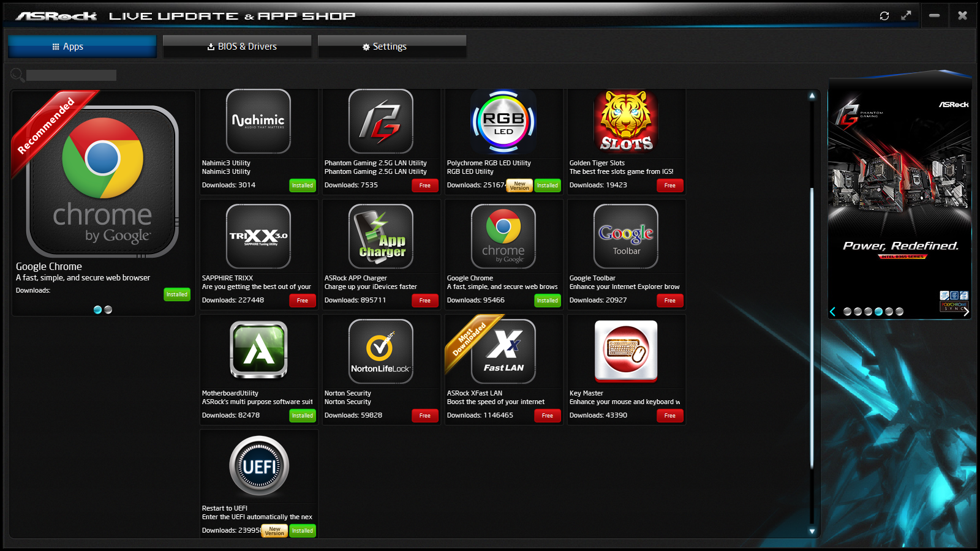
Task: Open the Nahimic3 Utility app icon
Action: point(258,121)
